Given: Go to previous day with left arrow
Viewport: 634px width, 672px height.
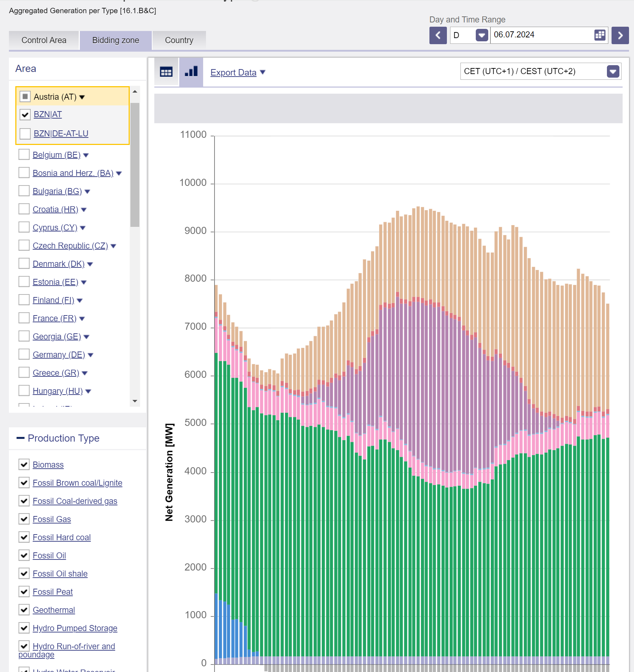Looking at the screenshot, I should click(438, 35).
